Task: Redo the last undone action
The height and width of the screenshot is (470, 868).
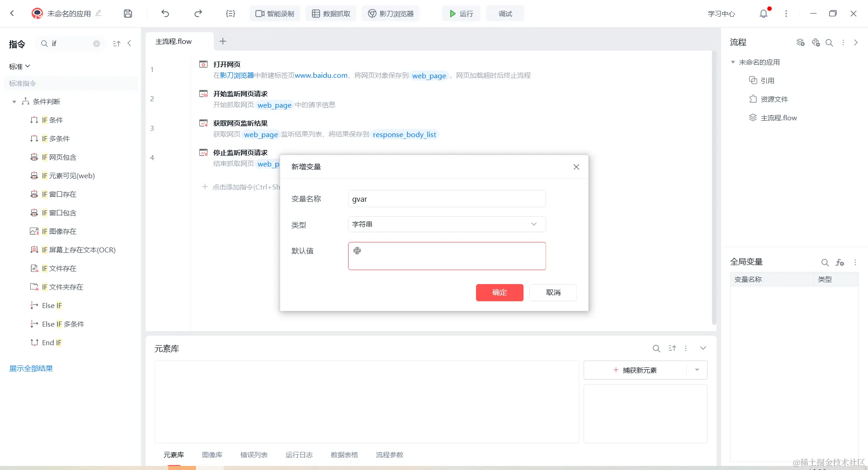Action: pyautogui.click(x=198, y=14)
